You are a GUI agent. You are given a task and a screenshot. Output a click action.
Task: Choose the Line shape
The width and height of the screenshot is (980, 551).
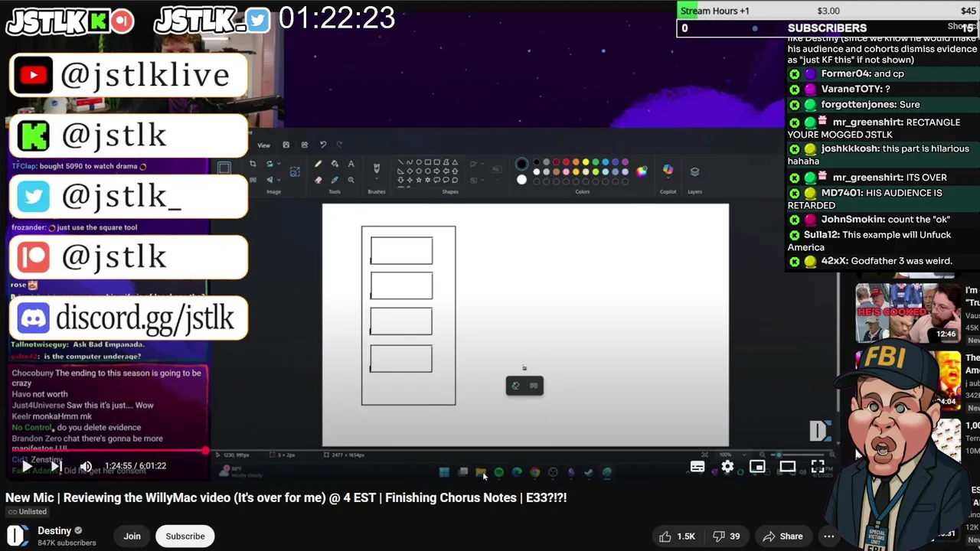coord(400,162)
